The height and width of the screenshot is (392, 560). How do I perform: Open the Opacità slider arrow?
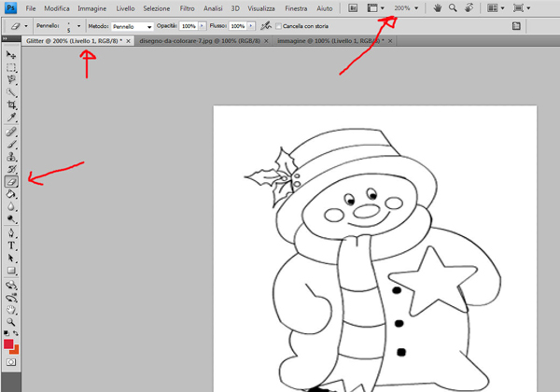coord(203,26)
